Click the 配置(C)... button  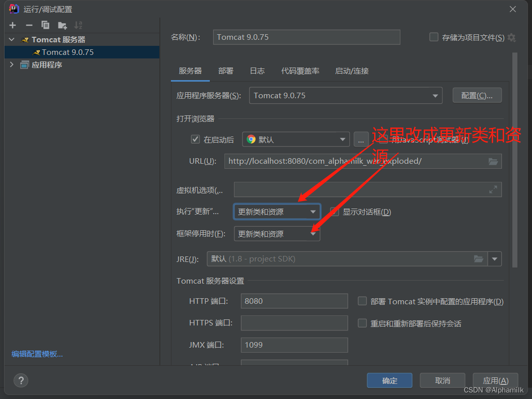coord(477,96)
